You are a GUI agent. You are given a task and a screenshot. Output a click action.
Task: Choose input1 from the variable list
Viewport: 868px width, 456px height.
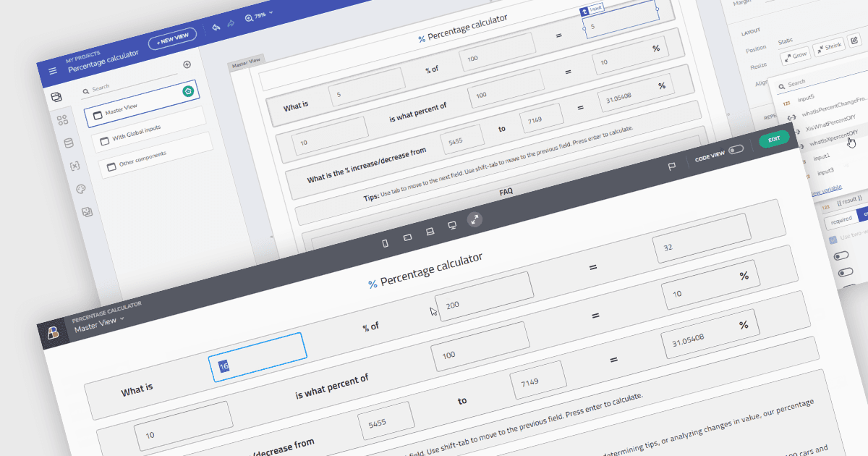coord(822,156)
